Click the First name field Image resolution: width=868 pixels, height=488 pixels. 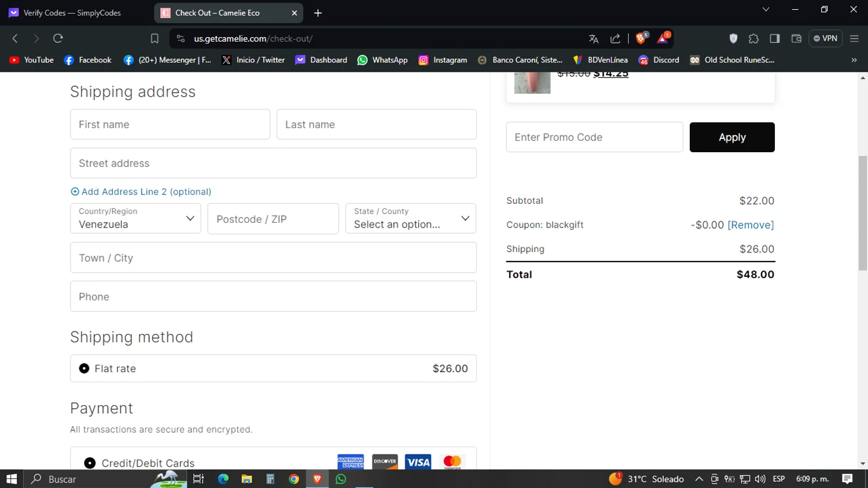[170, 124]
